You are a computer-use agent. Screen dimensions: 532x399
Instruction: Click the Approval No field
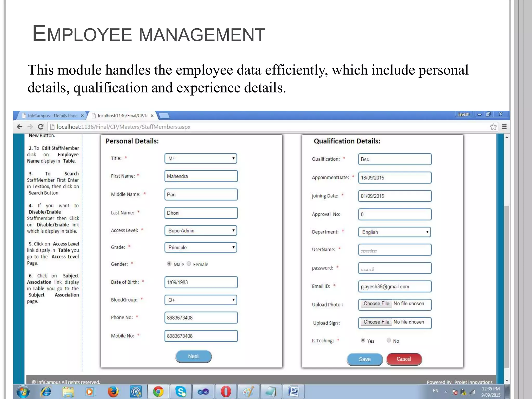click(x=395, y=215)
